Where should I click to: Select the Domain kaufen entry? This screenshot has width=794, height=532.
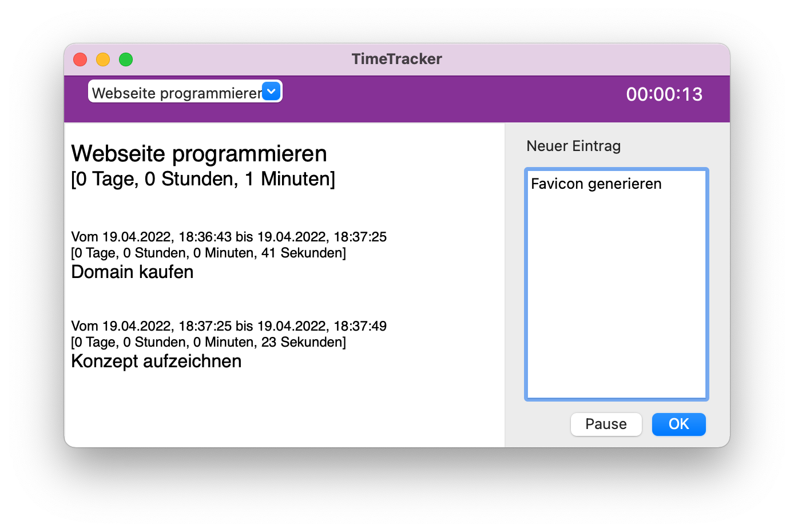[132, 272]
